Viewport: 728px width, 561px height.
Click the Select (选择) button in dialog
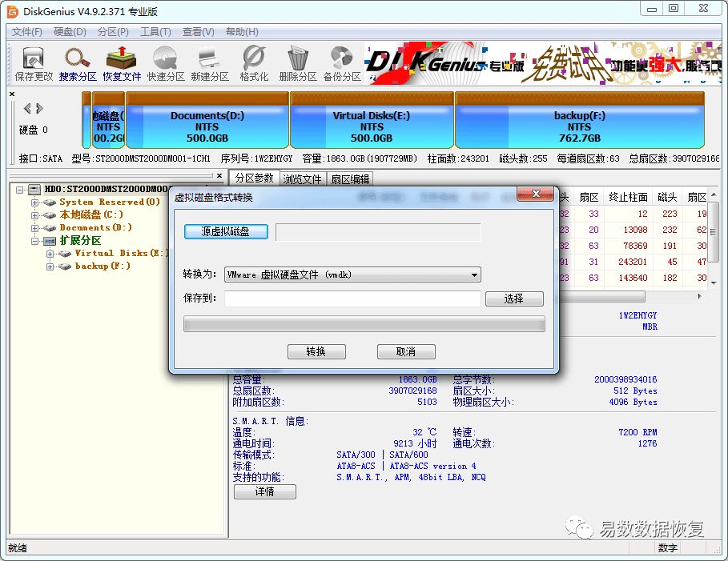pos(514,299)
